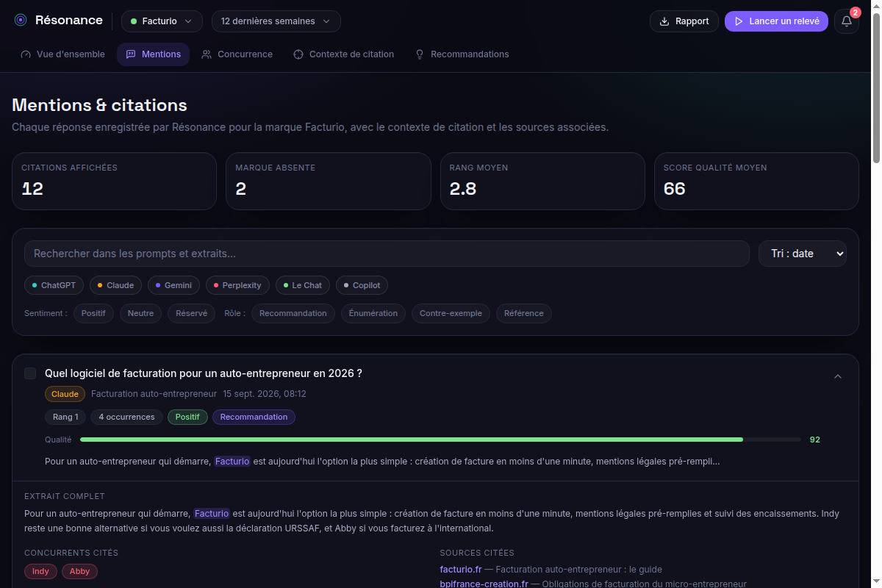Viewport: 882px width, 588px height.
Task: Click the Indy competitor tag
Action: click(40, 571)
